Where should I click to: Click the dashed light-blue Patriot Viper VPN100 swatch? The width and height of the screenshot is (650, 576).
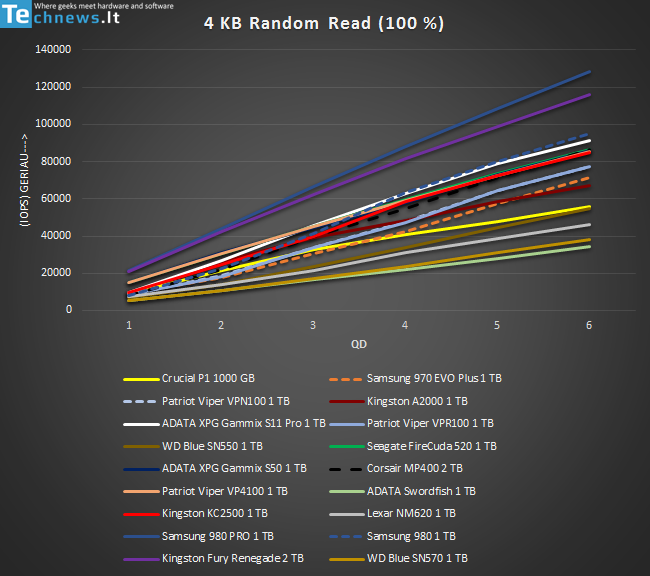[x=140, y=401]
